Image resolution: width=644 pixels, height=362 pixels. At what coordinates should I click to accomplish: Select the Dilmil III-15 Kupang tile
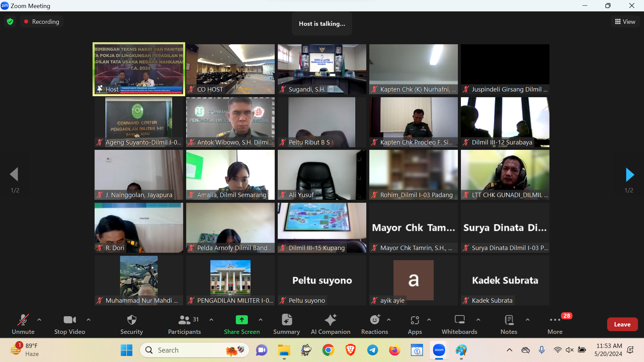(322, 228)
